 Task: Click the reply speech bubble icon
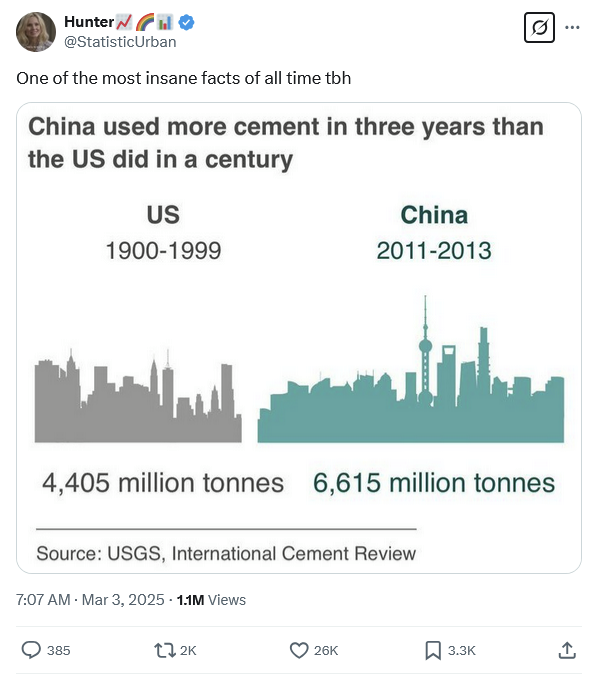[x=31, y=650]
